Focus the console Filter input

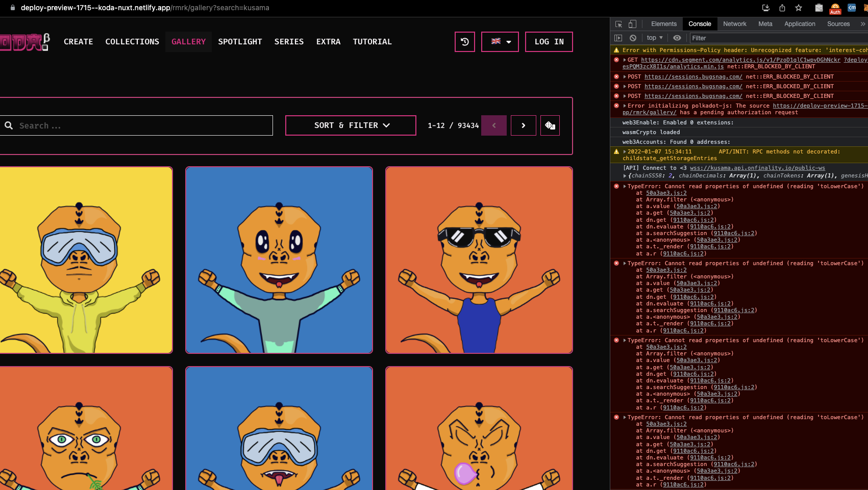779,38
